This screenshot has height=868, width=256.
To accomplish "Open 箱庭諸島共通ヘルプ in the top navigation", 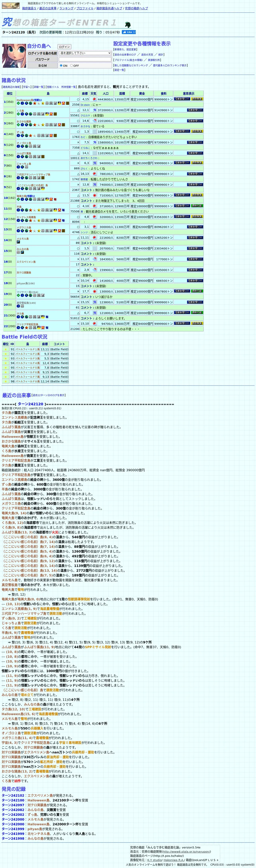I will coord(109,8).
